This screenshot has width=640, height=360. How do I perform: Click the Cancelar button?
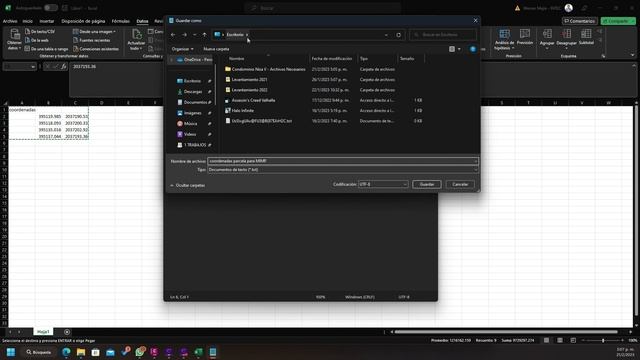(x=460, y=184)
